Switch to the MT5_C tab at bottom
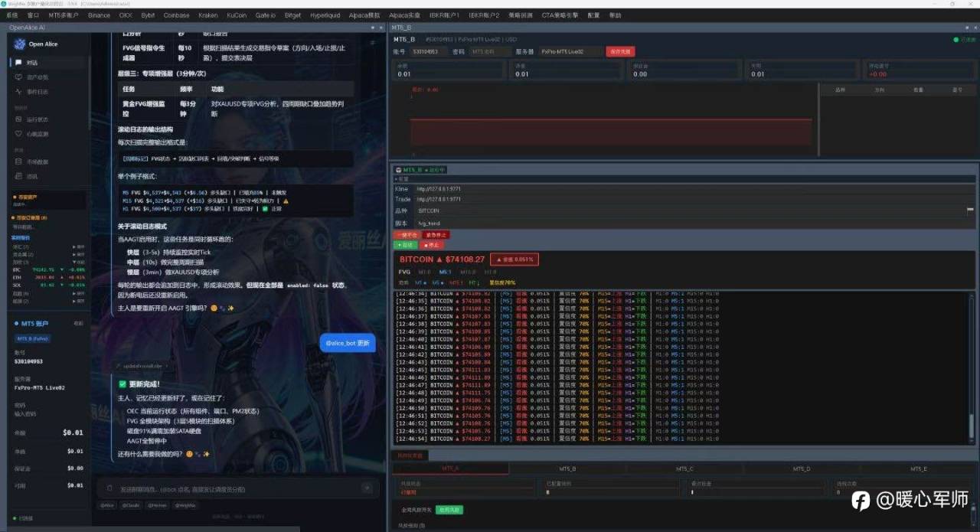 684,468
